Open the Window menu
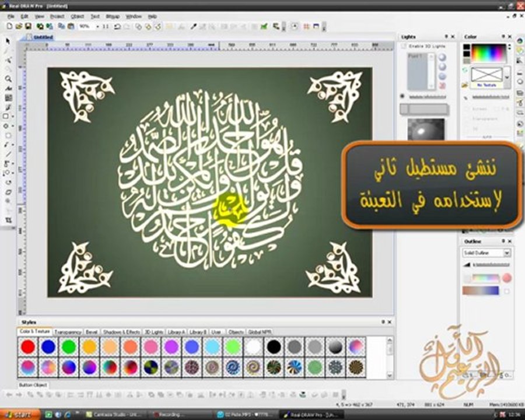This screenshot has height=420, width=525. (x=133, y=16)
